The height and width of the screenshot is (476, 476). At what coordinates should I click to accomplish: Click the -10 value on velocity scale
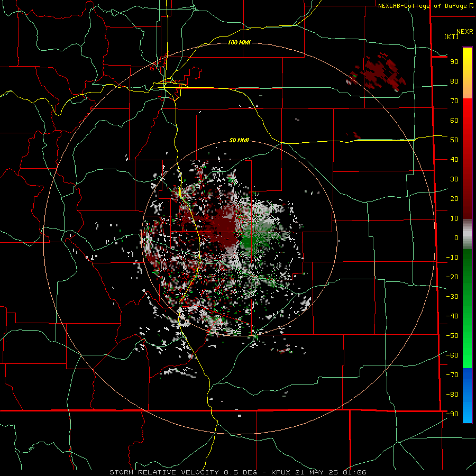[452, 258]
